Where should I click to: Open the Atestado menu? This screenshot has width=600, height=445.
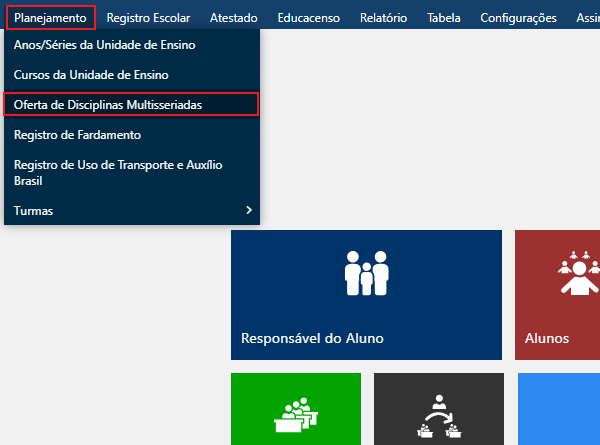233,17
